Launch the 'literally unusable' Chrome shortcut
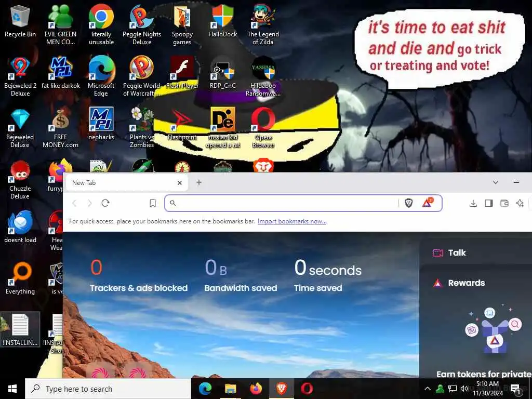 (101, 25)
